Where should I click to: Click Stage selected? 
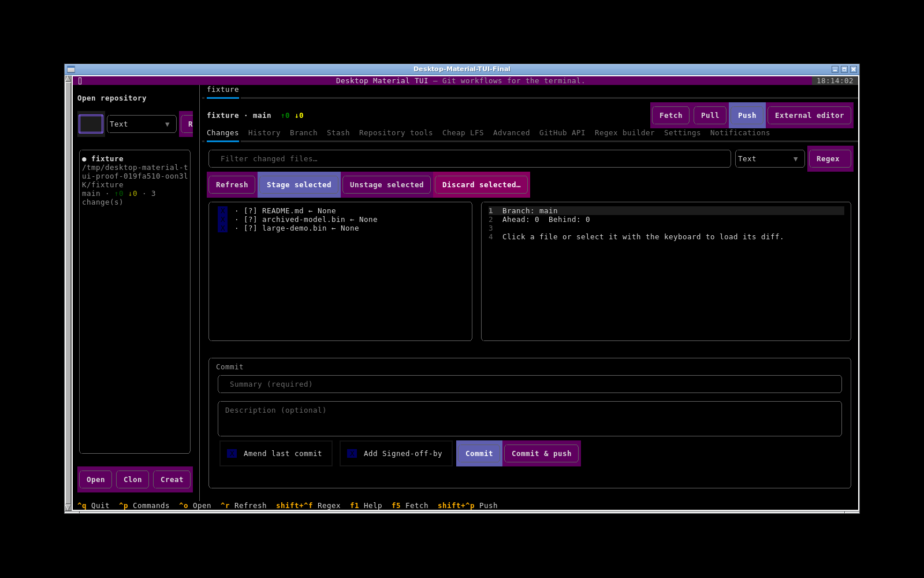pos(299,185)
